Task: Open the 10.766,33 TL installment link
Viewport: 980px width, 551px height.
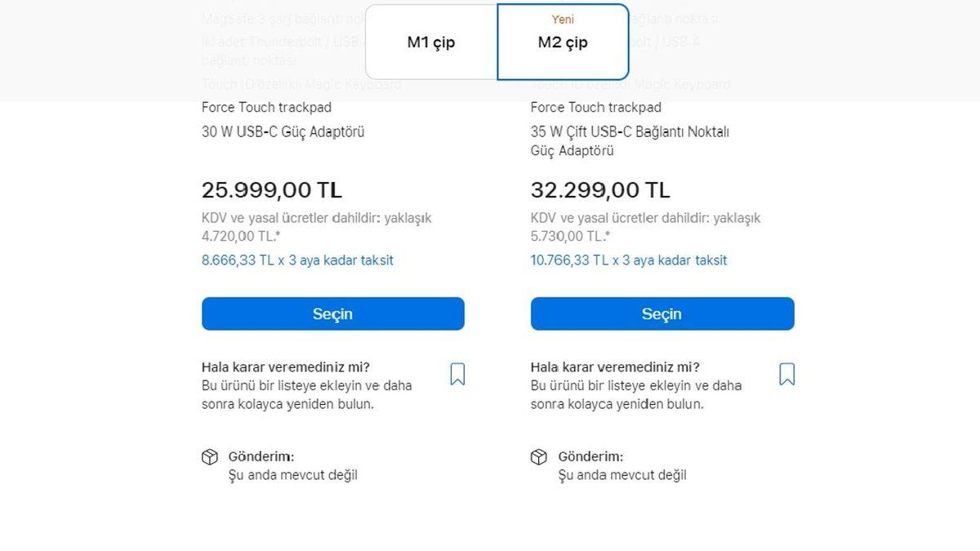Action: pyautogui.click(x=629, y=260)
